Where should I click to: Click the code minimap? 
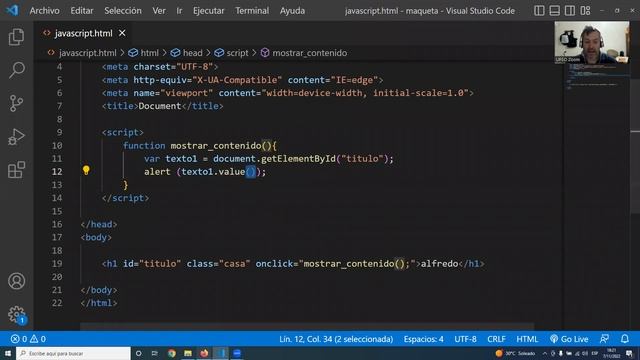pos(596,78)
